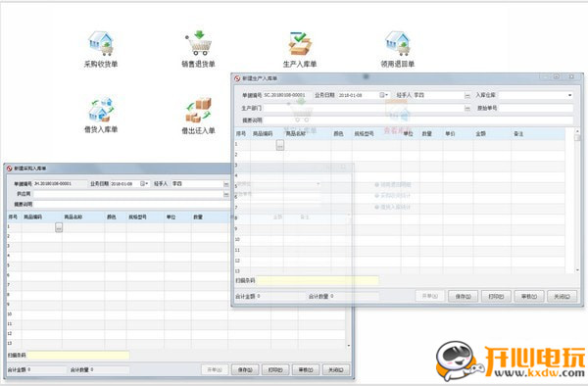
Task: Focus 扫描条码 yellow field in 生产入库单 window
Action: pyautogui.click(x=318, y=280)
